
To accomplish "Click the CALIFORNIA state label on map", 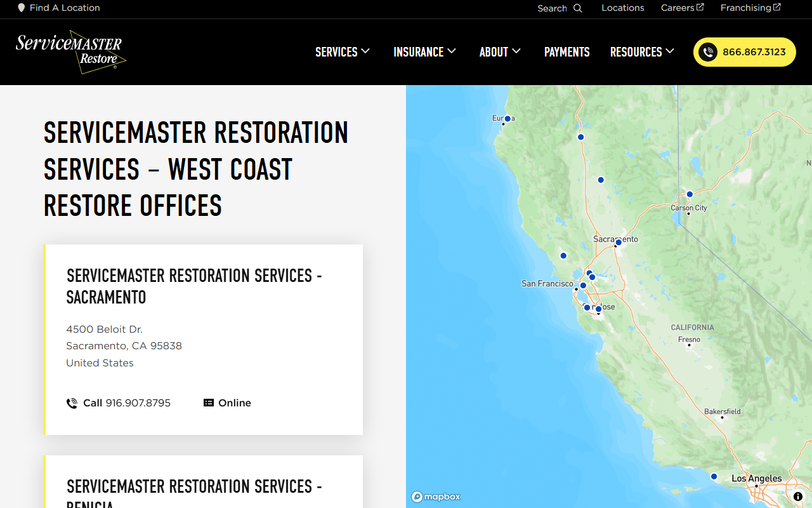I will pyautogui.click(x=693, y=328).
